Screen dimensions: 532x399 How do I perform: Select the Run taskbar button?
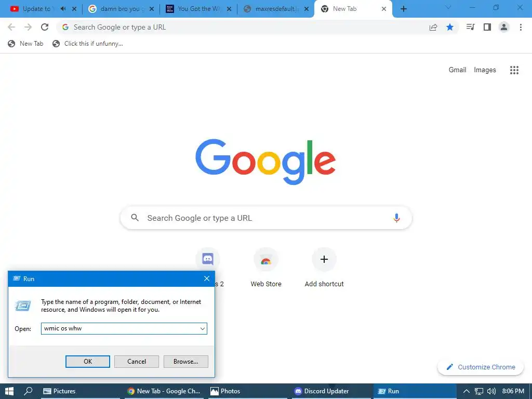click(x=415, y=391)
